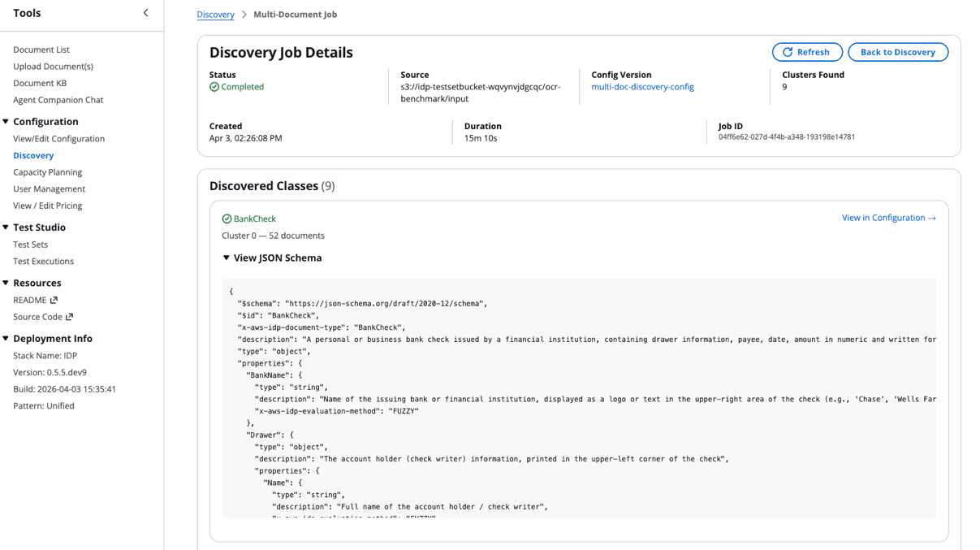Image resolution: width=980 pixels, height=550 pixels.
Task: Open Capacity Planning
Action: click(47, 172)
